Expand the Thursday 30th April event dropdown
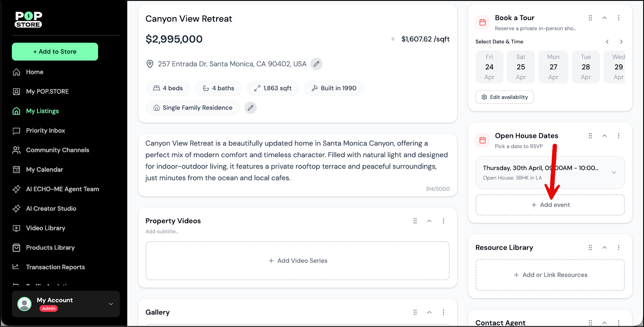The height and width of the screenshot is (327, 644). pos(613,172)
